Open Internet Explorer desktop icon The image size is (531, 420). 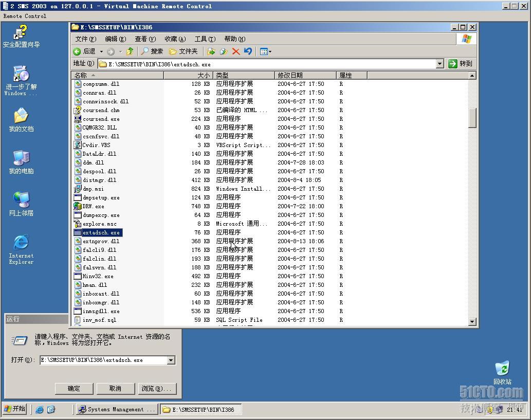tap(21, 249)
